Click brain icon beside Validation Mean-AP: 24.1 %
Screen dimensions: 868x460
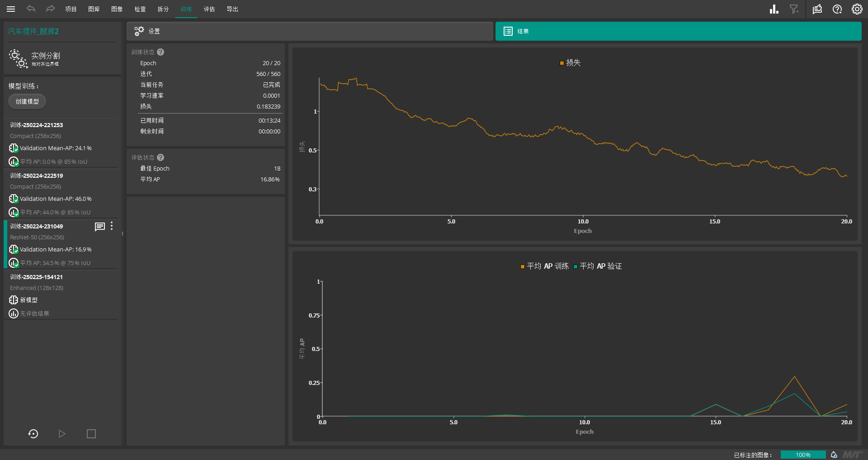tap(14, 148)
